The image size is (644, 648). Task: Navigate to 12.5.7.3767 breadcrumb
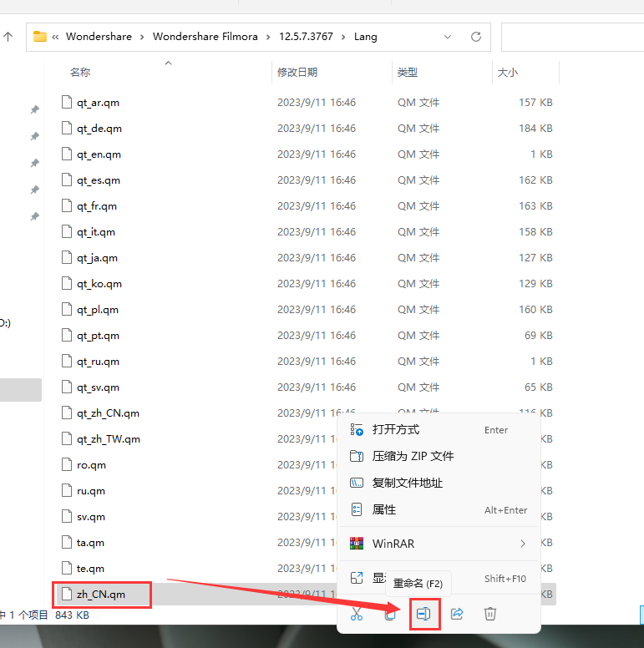[306, 37]
